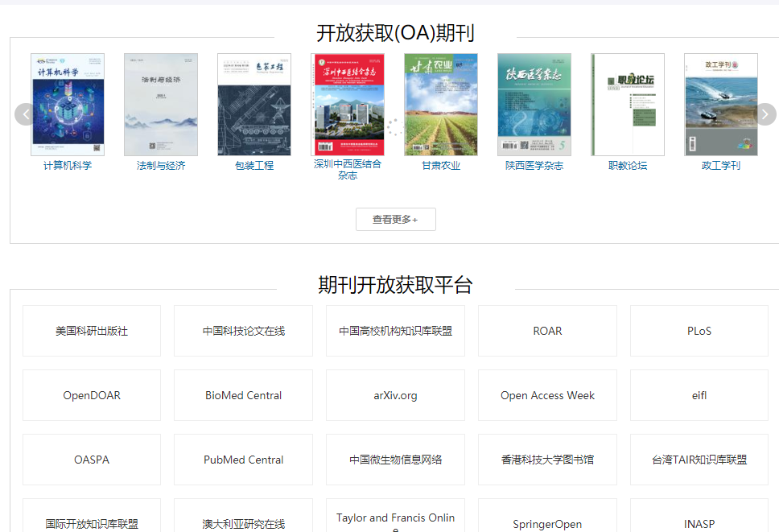Open the BioMed Central platform
This screenshot has width=779, height=532.
click(243, 395)
